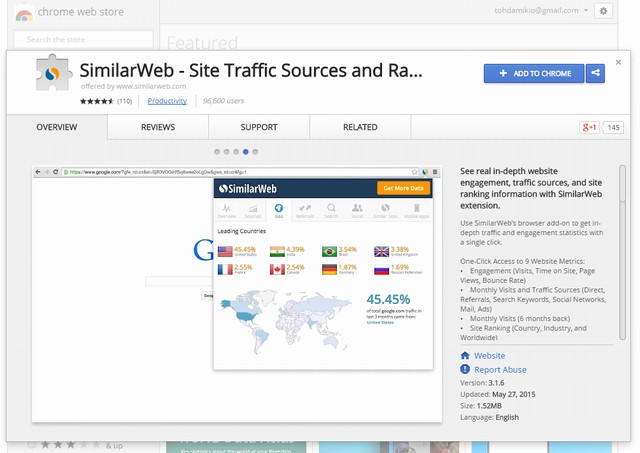Screen dimensions: 640x453
Task: Click the Updated May 27, 2015 text
Action: (498, 394)
